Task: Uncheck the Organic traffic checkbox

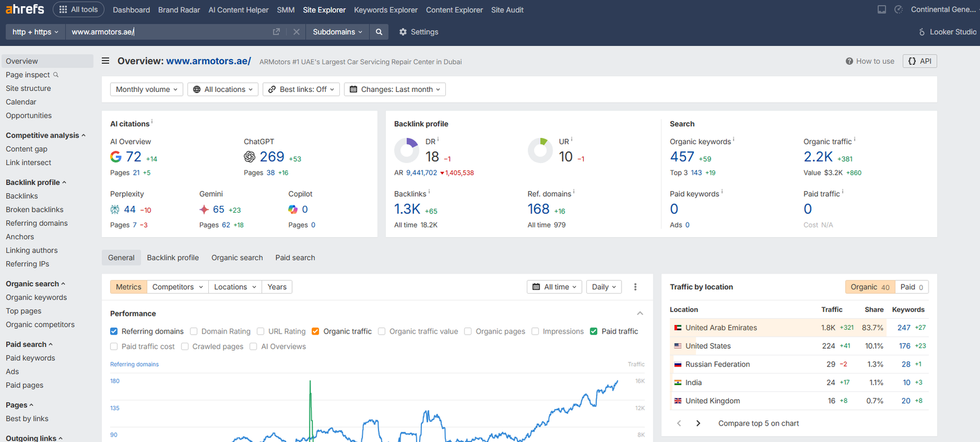Action: click(x=315, y=332)
